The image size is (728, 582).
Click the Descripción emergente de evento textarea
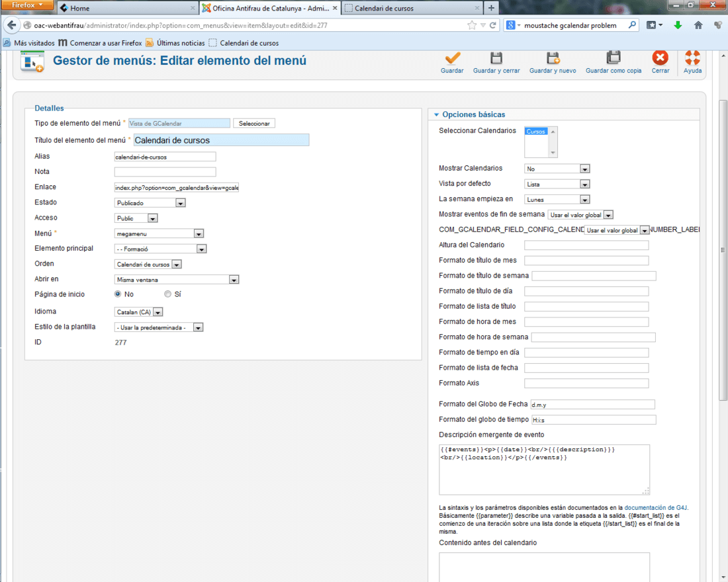(544, 470)
